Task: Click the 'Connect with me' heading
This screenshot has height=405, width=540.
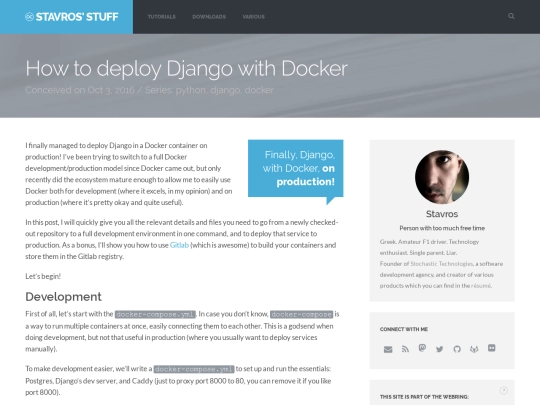Action: click(x=404, y=329)
